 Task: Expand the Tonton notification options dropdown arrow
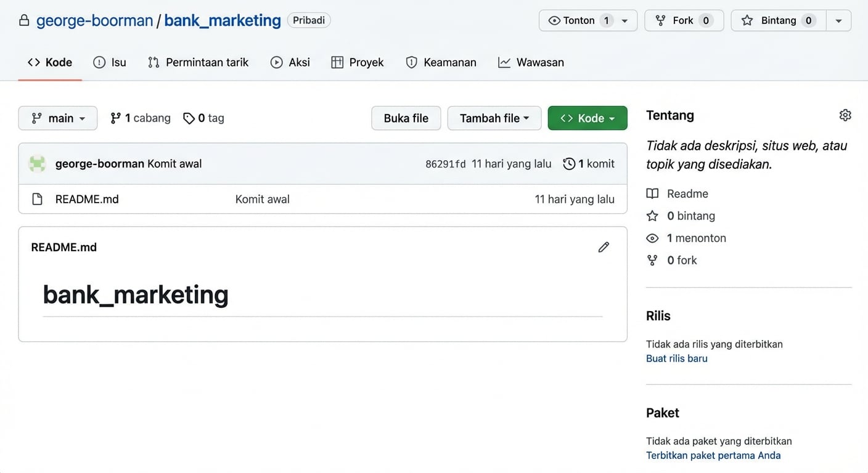[625, 20]
